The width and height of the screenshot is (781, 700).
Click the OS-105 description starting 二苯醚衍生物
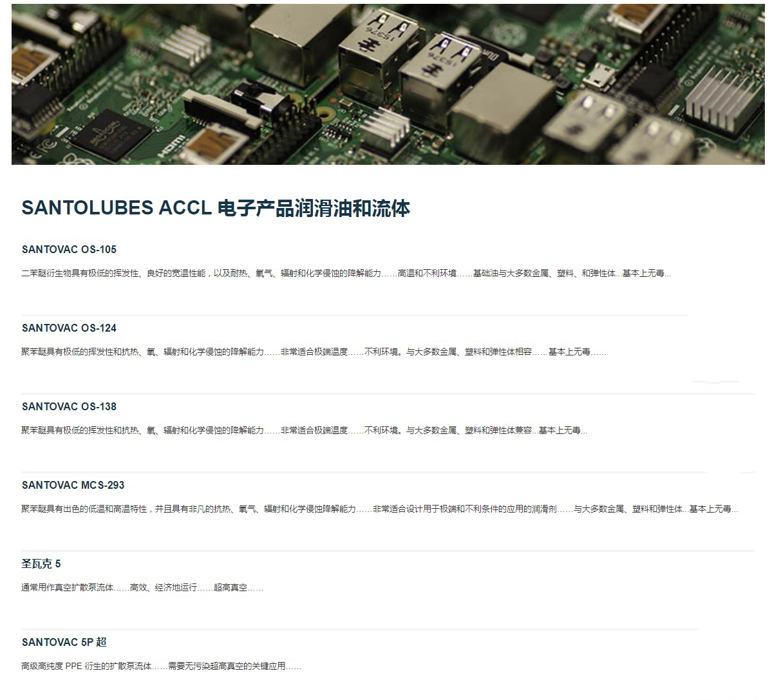(x=346, y=274)
